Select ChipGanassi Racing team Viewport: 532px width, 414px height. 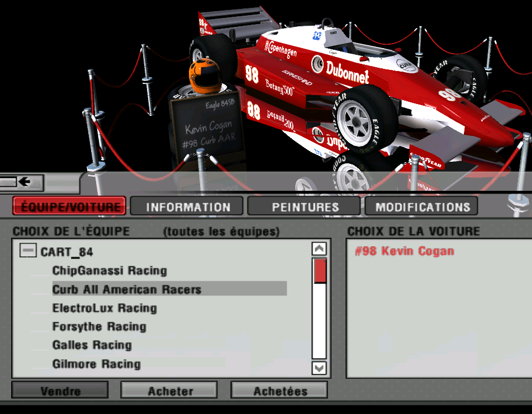110,270
